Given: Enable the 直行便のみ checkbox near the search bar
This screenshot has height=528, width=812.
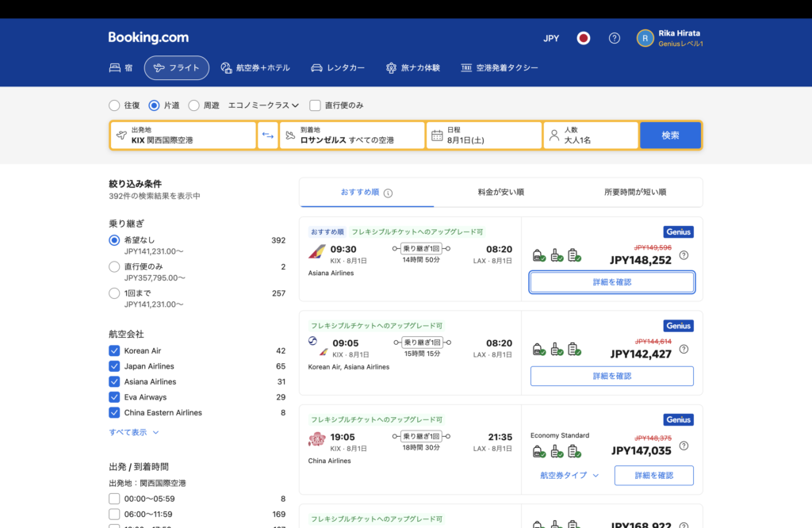Looking at the screenshot, I should point(315,105).
